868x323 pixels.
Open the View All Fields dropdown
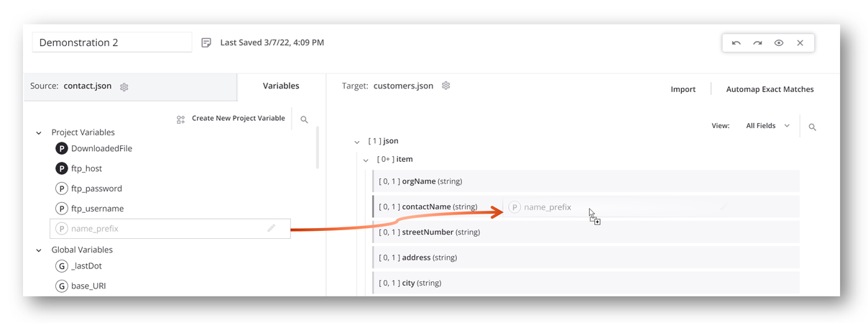pyautogui.click(x=767, y=126)
